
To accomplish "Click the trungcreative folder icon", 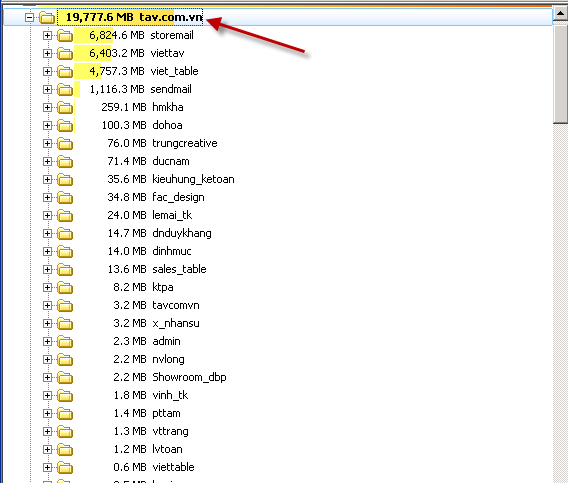I will (x=65, y=143).
